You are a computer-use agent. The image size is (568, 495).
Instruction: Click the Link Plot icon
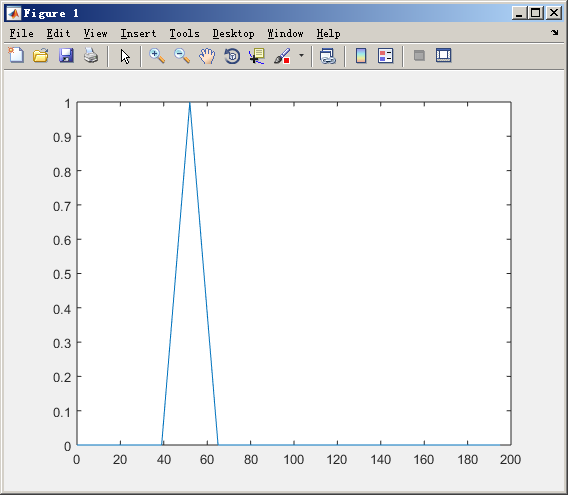pyautogui.click(x=328, y=56)
